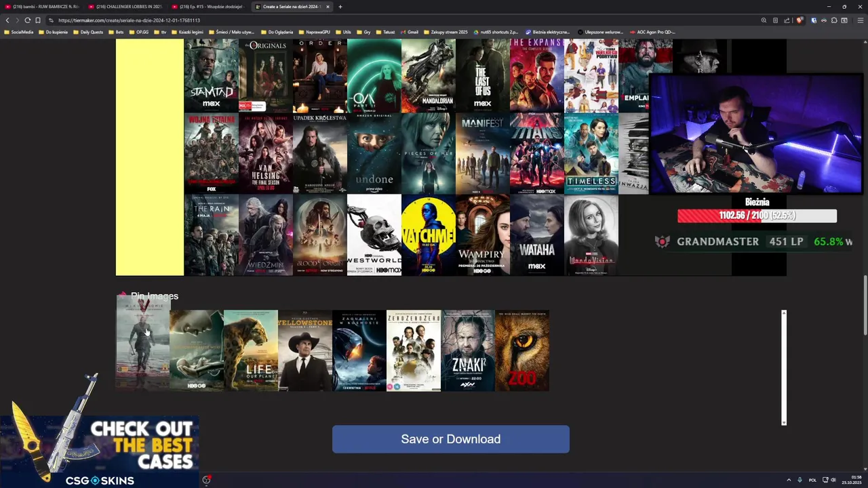Viewport: 868px width, 488px height.
Task: Open the Do kupienia bookmark folder
Action: coord(53,32)
